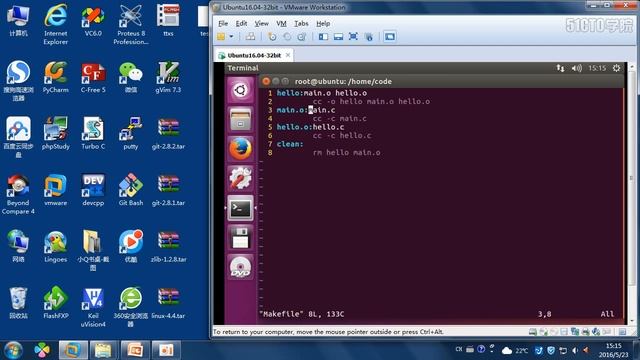Close the Ubuntu16.04-32bit tab
Image resolution: width=640 pixels, height=360 pixels.
(x=288, y=55)
